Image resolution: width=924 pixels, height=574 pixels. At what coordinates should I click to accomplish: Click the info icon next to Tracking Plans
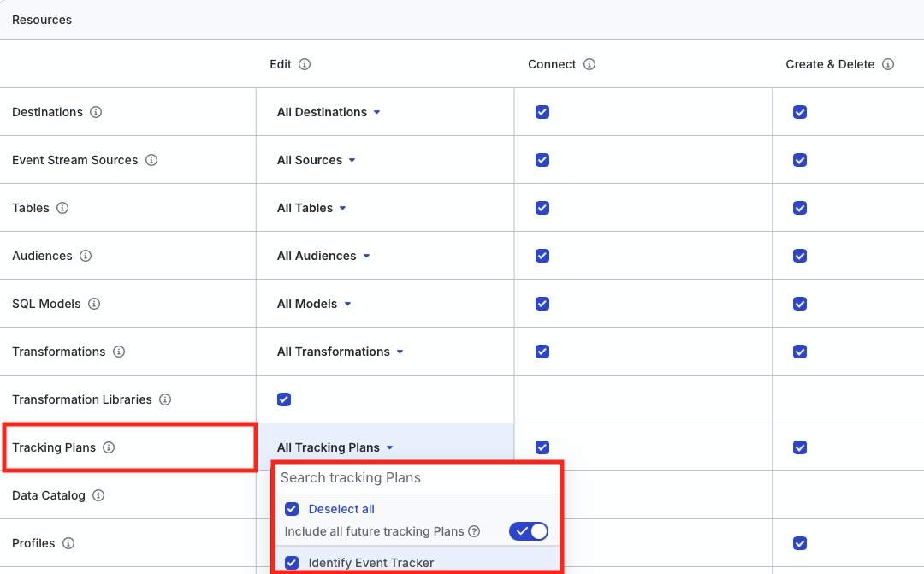click(108, 447)
